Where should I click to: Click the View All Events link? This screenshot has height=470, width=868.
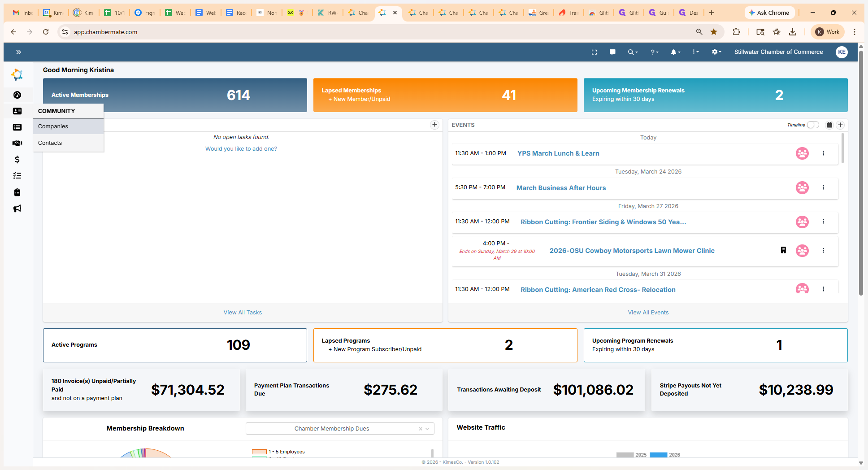coord(648,313)
